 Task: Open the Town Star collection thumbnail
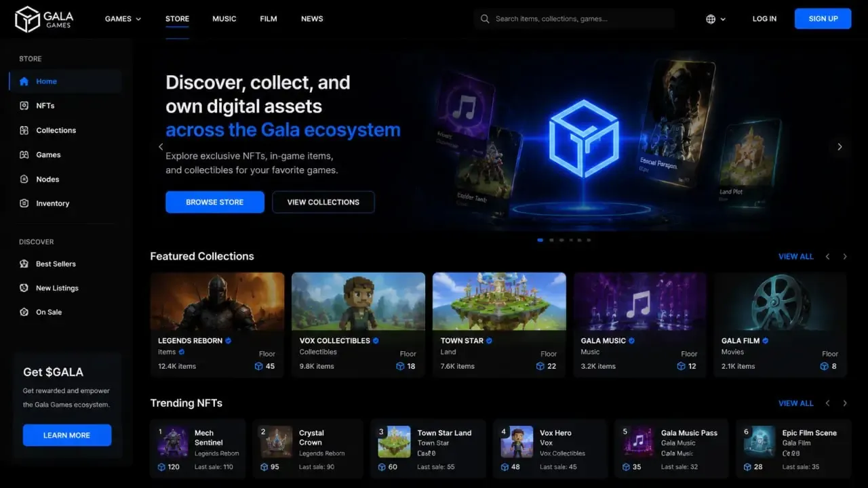click(499, 302)
